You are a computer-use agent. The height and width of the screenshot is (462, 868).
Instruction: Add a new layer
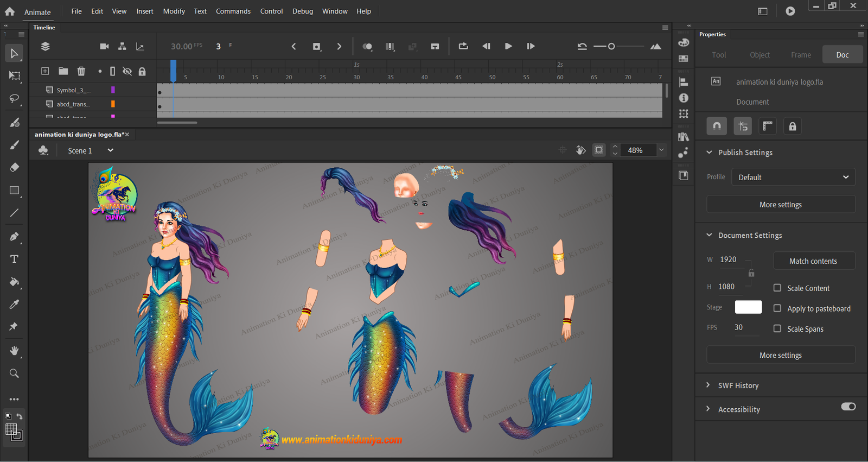pyautogui.click(x=45, y=71)
